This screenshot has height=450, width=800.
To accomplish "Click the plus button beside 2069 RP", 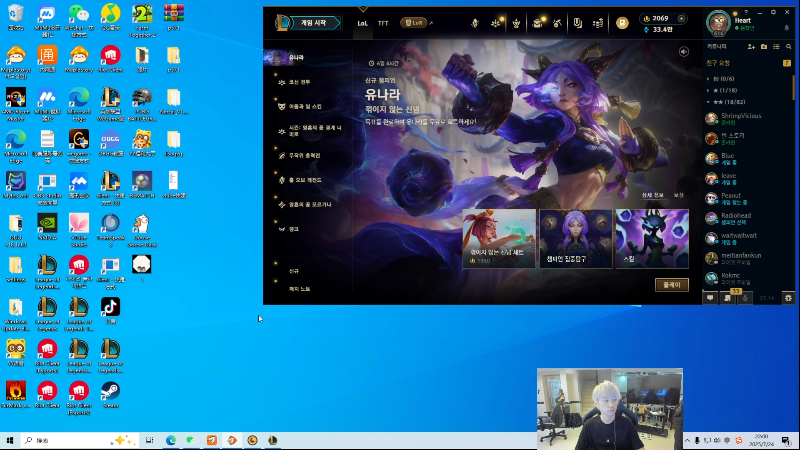I will [682, 18].
